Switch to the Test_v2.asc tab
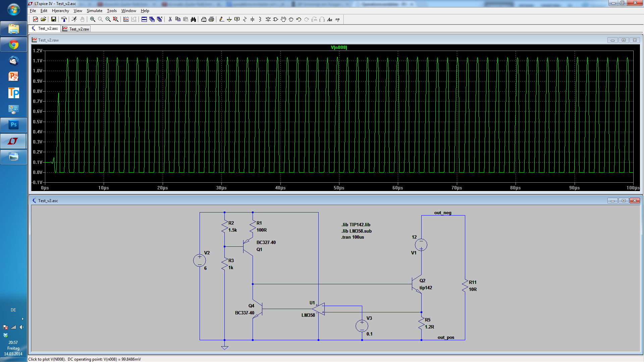The image size is (644, 362). [45, 28]
